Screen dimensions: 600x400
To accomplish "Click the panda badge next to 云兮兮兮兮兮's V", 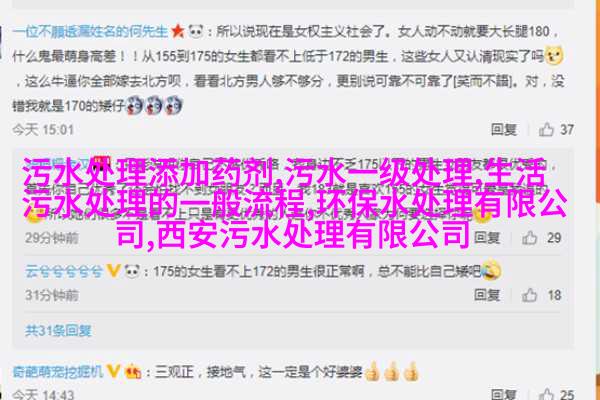I will (132, 271).
